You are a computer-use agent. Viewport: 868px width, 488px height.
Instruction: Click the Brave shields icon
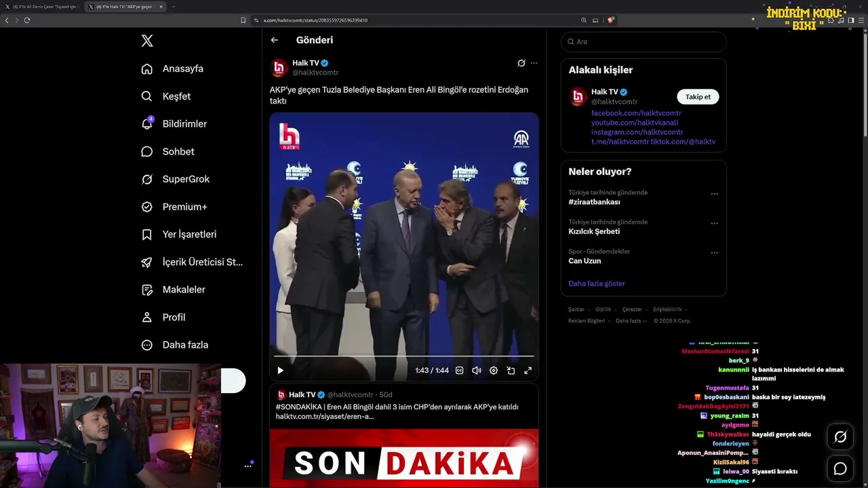pyautogui.click(x=611, y=20)
